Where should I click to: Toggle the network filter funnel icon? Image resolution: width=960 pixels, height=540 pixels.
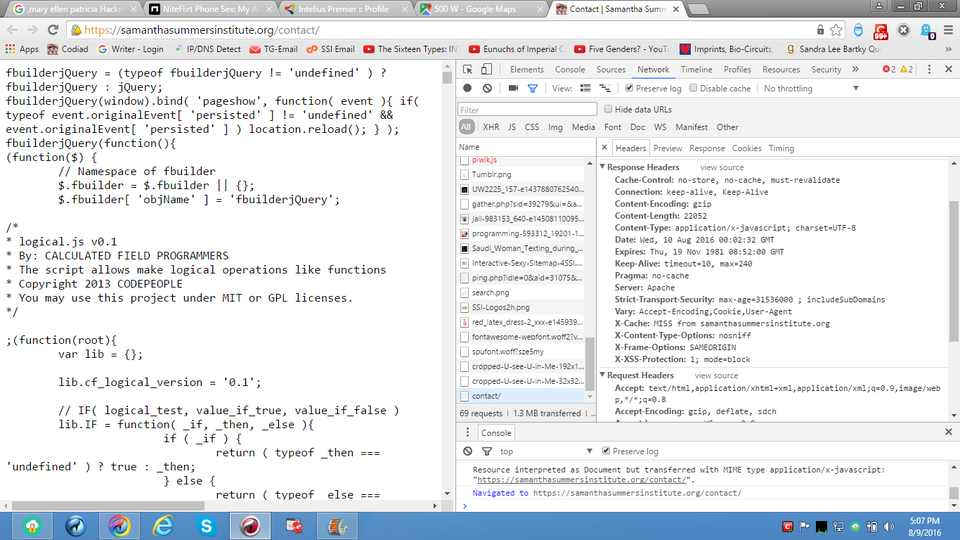tap(532, 89)
